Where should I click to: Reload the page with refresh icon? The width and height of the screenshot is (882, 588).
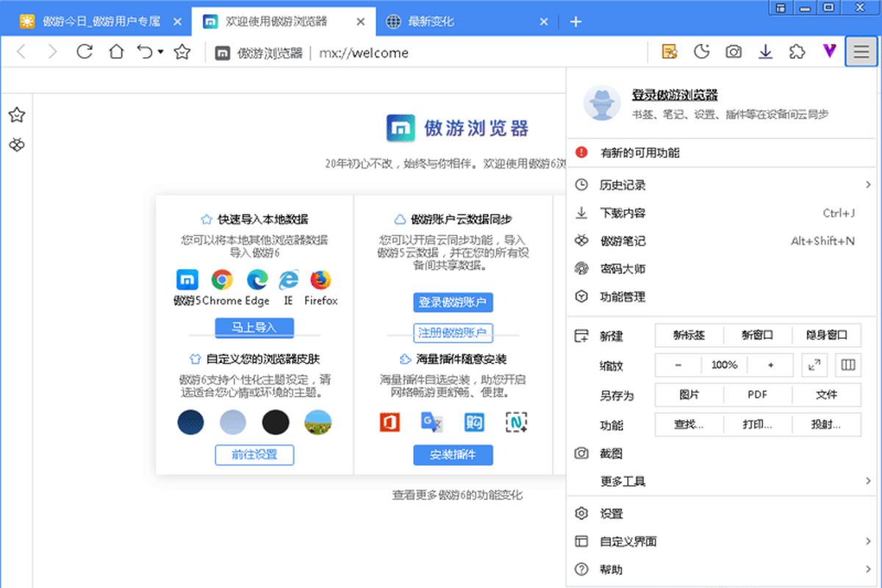85,52
